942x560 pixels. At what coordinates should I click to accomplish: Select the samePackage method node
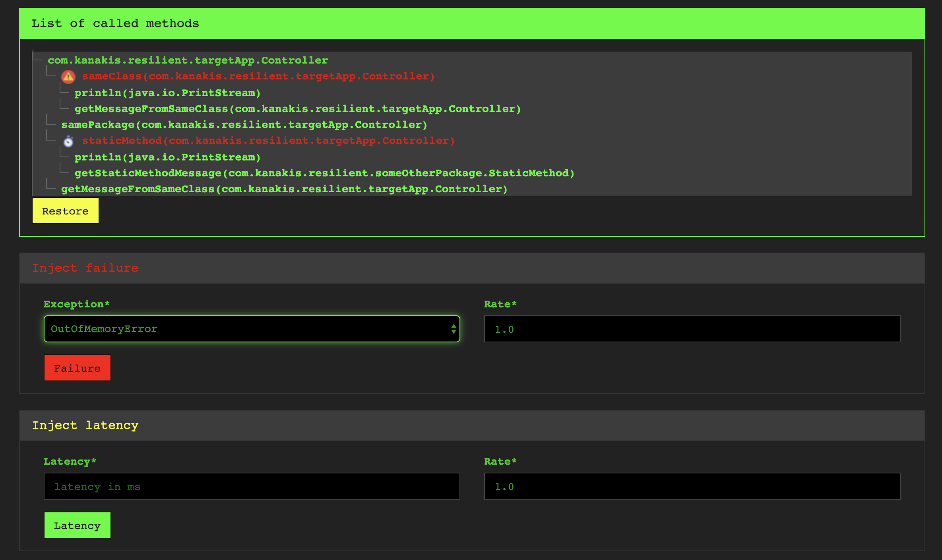(x=244, y=125)
